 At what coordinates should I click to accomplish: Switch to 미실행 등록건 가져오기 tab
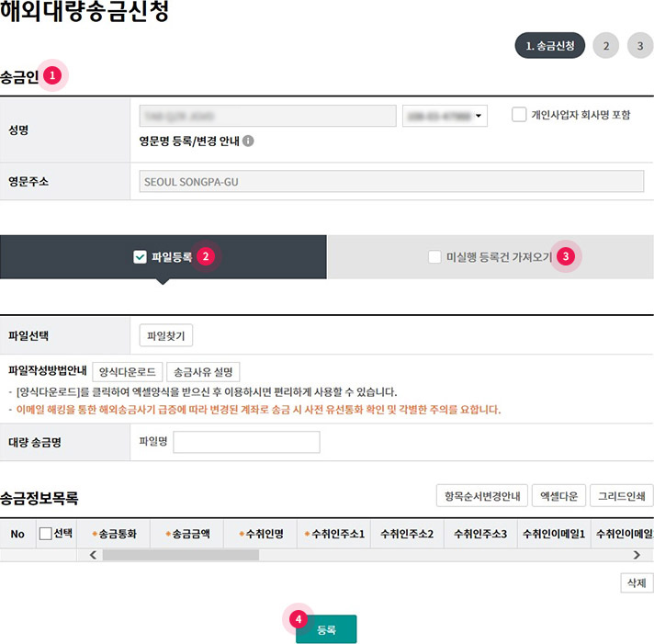tap(490, 257)
